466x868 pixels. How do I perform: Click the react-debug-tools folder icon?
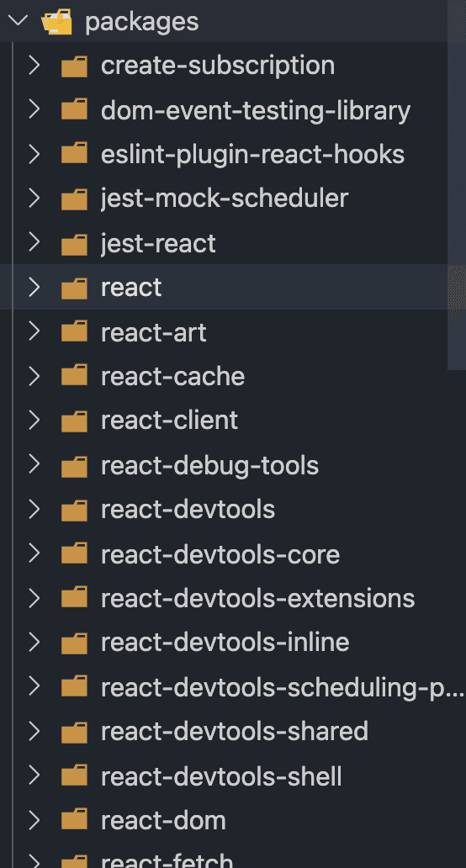point(74,466)
